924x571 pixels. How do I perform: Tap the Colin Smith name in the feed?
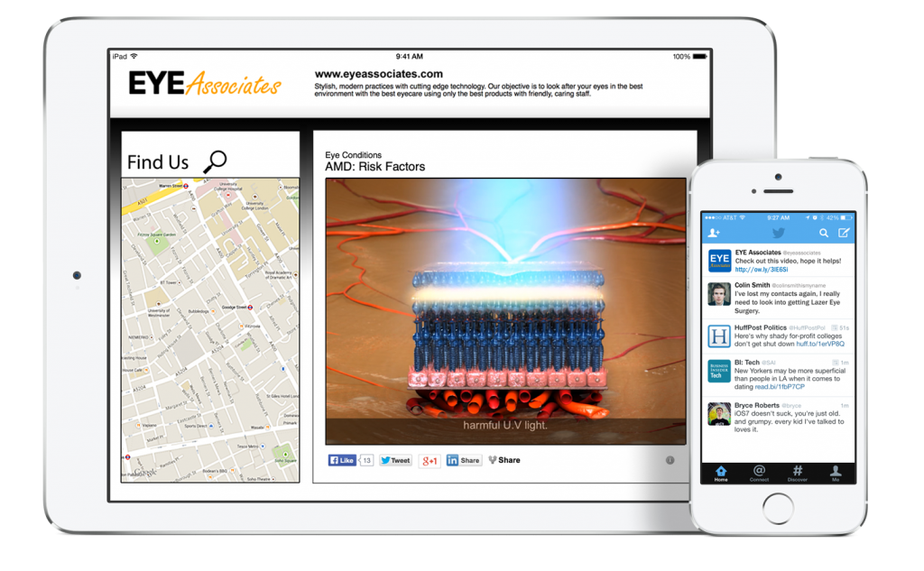(x=752, y=285)
